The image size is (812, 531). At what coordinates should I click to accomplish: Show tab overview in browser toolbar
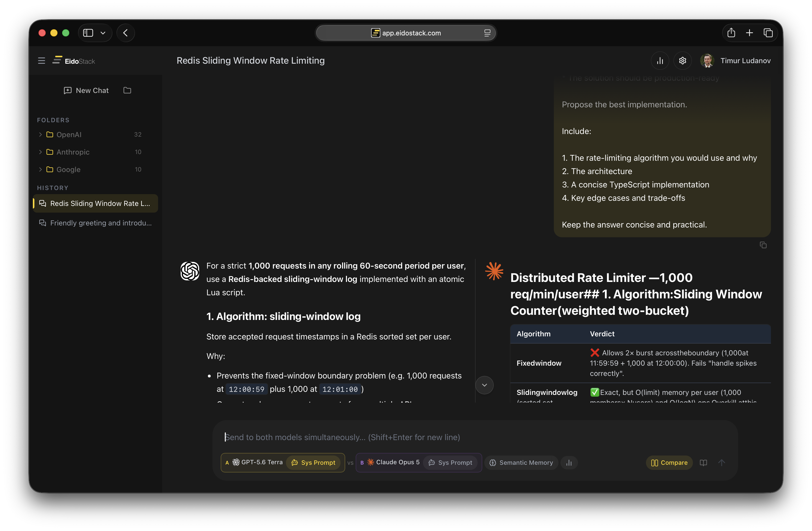pos(768,33)
